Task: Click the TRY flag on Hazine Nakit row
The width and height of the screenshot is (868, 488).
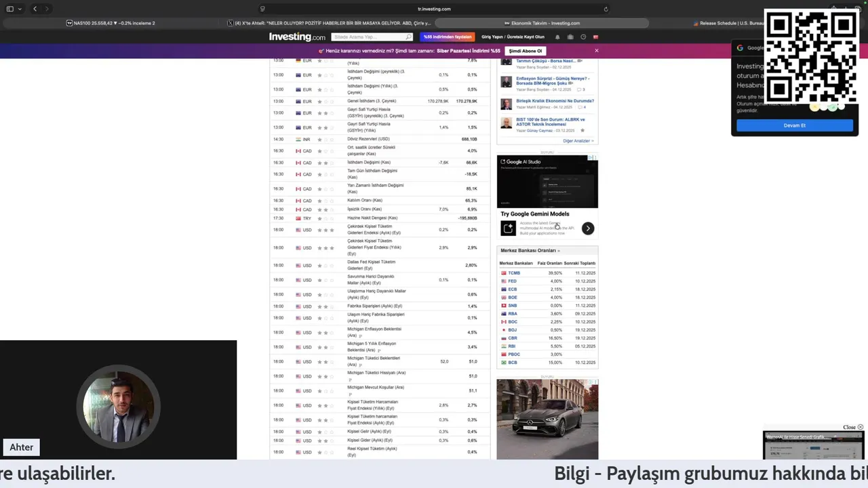Action: (298, 218)
